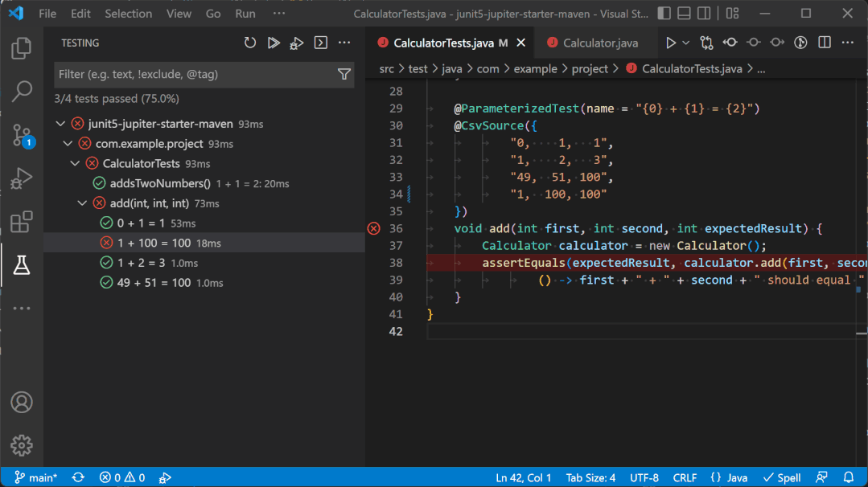868x487 pixels.
Task: Open Run and Debug view
Action: click(x=22, y=178)
